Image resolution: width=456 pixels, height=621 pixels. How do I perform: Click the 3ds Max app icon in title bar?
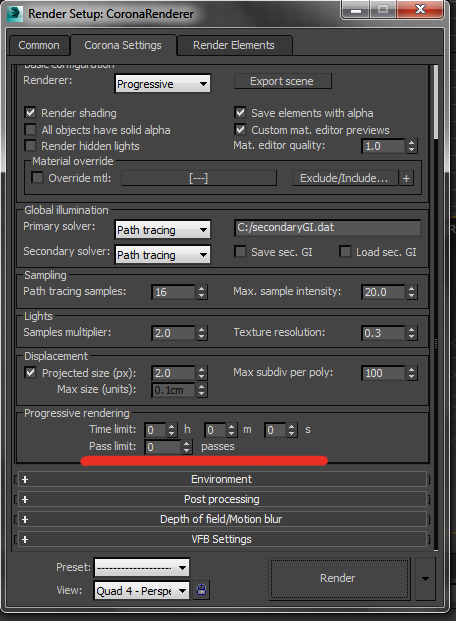[x=15, y=13]
